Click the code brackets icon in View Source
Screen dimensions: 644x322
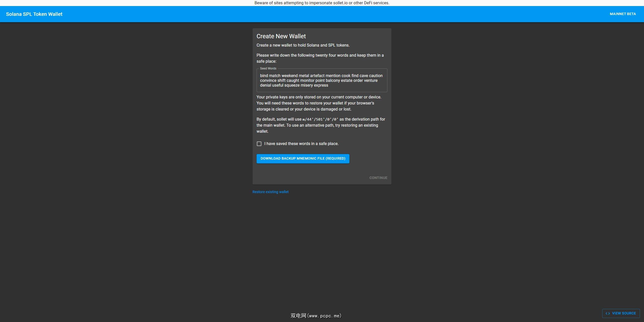pos(608,313)
